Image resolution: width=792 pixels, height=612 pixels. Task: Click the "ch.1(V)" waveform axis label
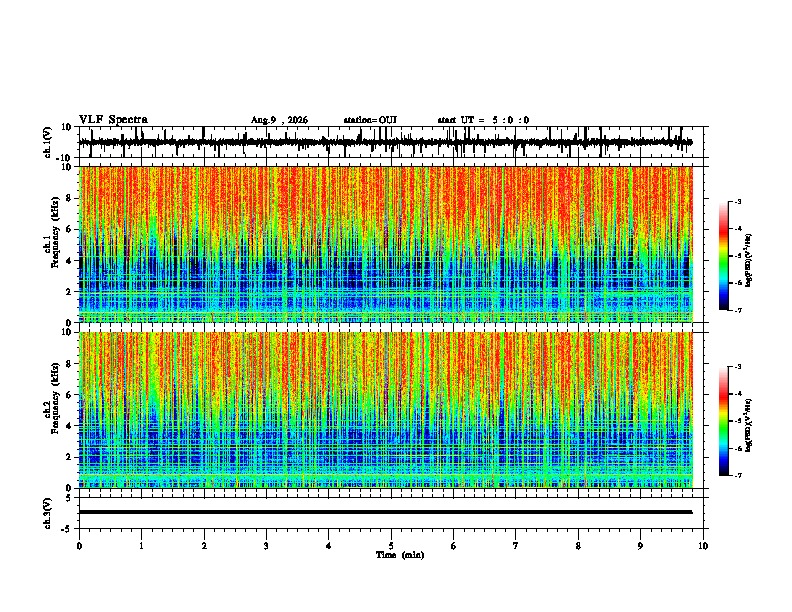tap(48, 142)
